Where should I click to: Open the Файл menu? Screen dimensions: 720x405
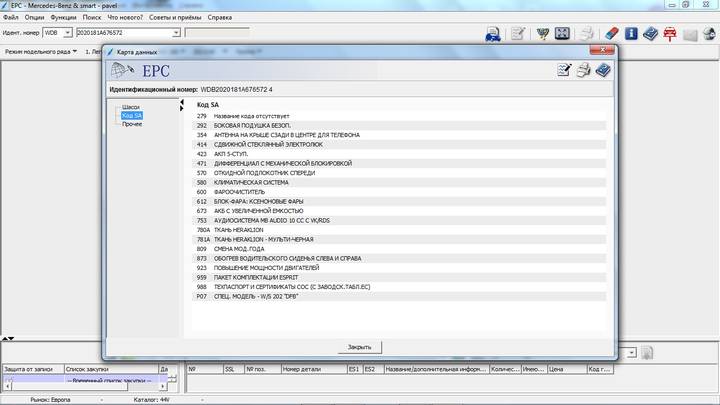click(x=11, y=17)
